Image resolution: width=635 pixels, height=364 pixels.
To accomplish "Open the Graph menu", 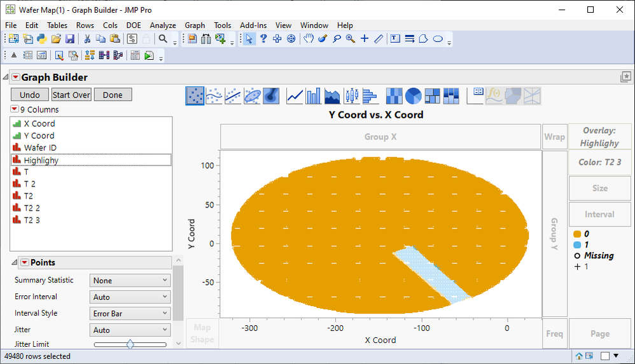I will [x=195, y=25].
